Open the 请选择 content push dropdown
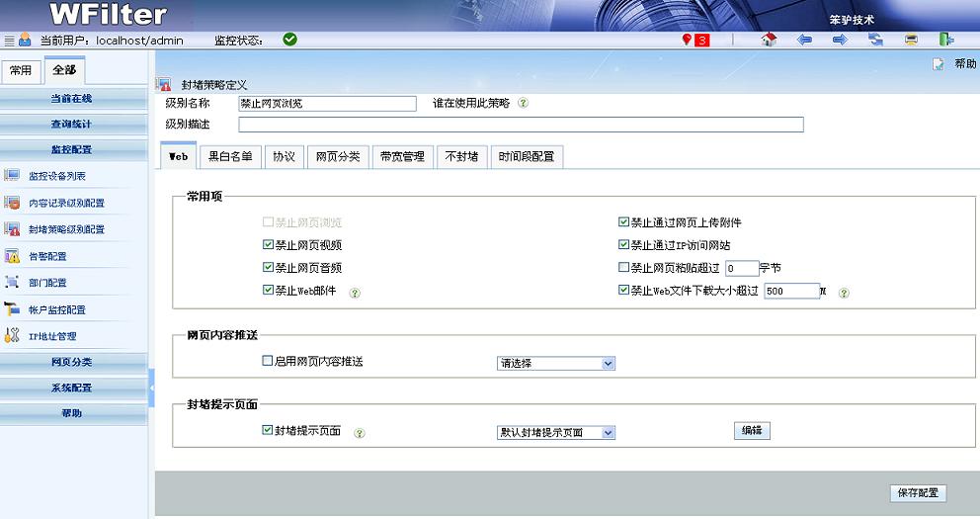 [555, 364]
